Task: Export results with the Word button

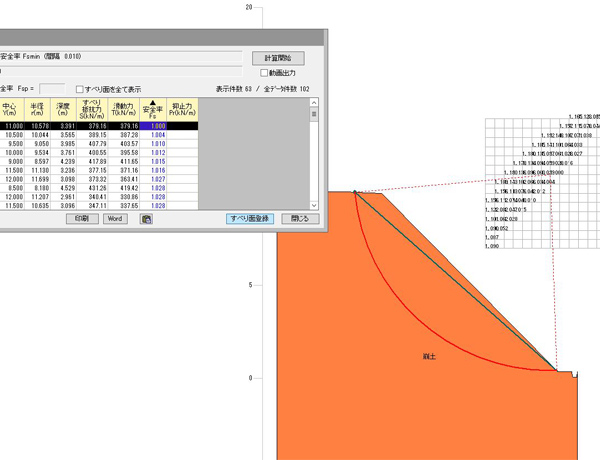Action: (x=115, y=218)
